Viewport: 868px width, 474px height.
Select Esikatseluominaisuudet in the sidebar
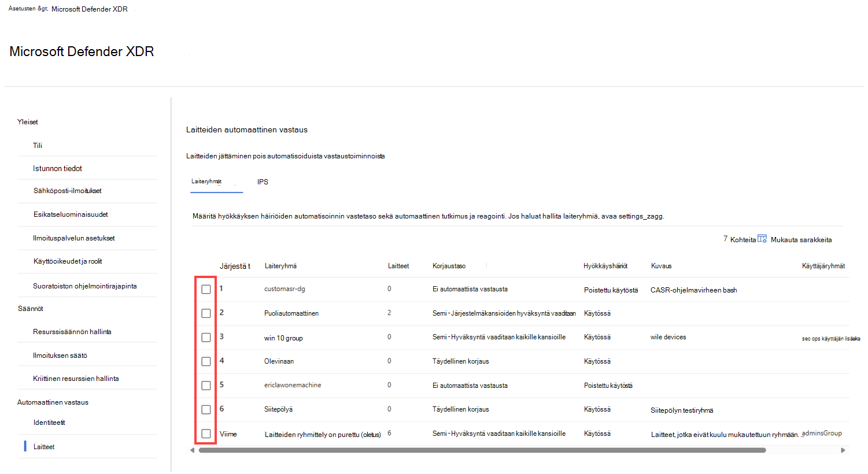71,214
